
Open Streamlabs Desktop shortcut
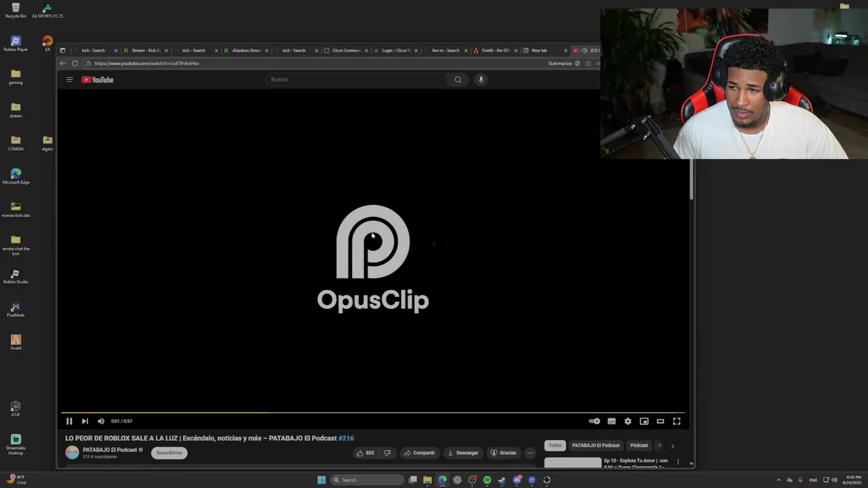16,445
